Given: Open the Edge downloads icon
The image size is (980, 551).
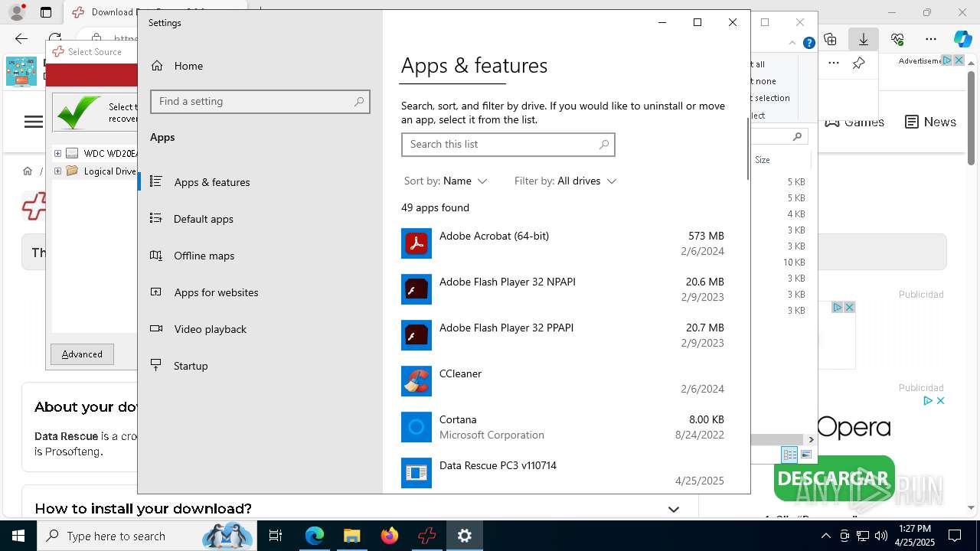Looking at the screenshot, I should pyautogui.click(x=864, y=39).
